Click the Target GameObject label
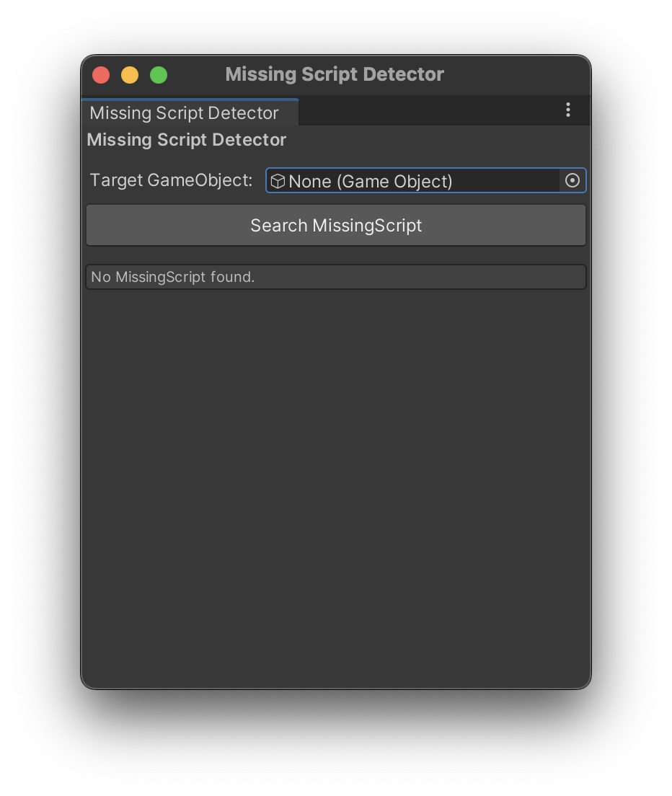Image resolution: width=672 pixels, height=796 pixels. click(171, 180)
